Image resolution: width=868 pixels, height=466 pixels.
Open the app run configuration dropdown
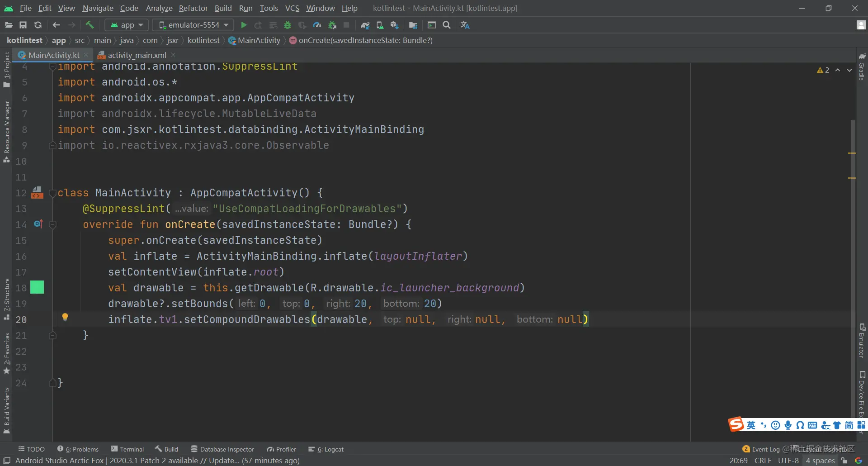pos(127,25)
